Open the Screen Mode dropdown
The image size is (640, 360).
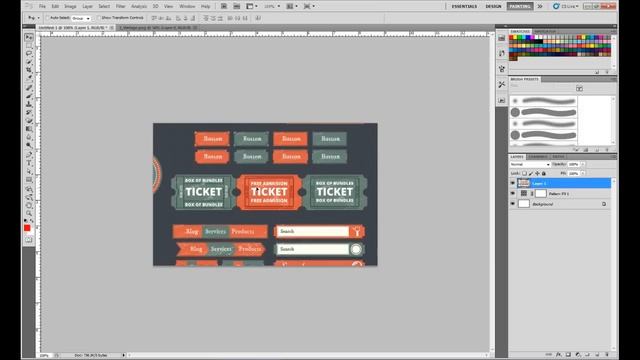pyautogui.click(x=309, y=7)
